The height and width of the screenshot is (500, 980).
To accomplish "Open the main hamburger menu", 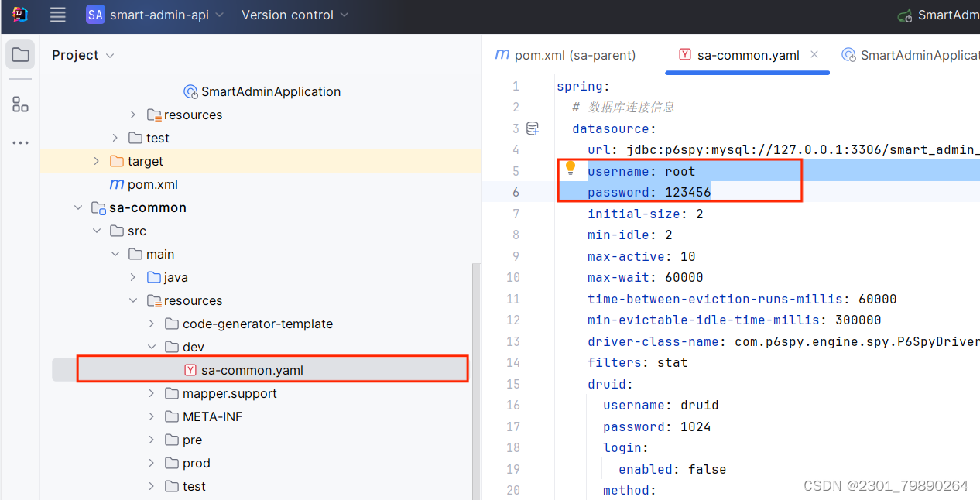I will [57, 15].
